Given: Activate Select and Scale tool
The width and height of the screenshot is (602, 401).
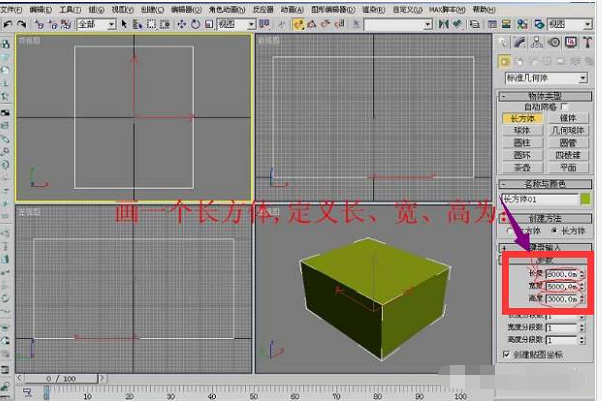Looking at the screenshot, I should (x=209, y=24).
